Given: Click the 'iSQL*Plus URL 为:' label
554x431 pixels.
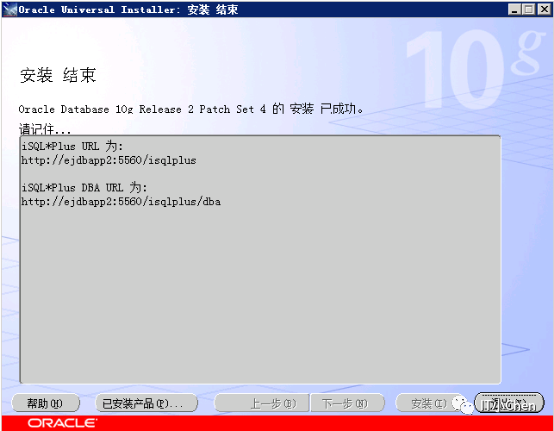Looking at the screenshot, I should [72, 146].
